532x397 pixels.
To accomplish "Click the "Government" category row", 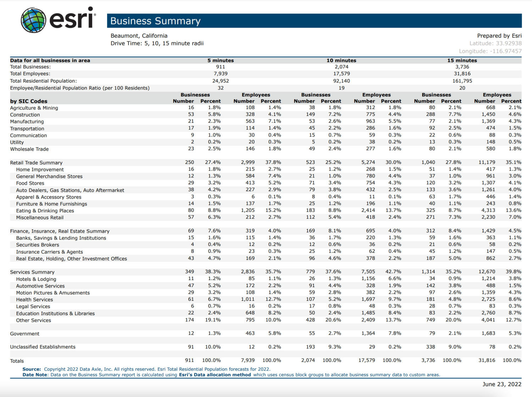I will (x=25, y=334).
